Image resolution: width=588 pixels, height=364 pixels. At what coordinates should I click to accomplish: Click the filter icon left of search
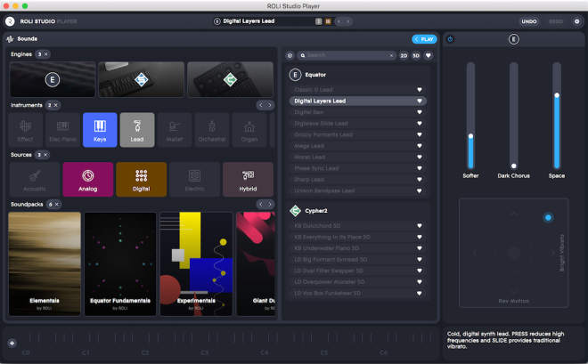(290, 55)
